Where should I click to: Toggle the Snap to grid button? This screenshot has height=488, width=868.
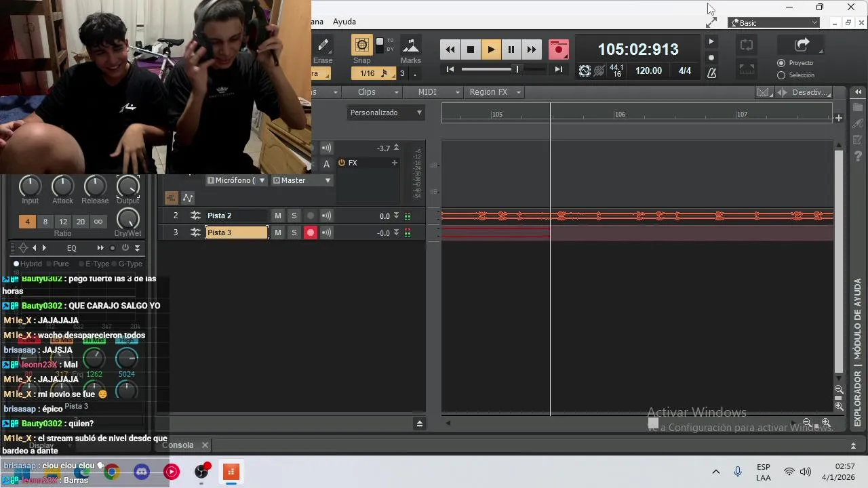click(x=361, y=45)
